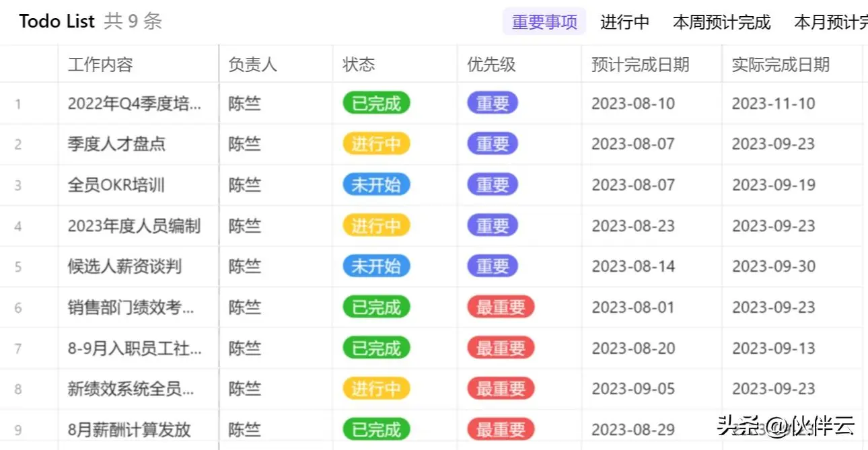
Task: Click the blue 未开始 badge for 全员OKR培训
Action: (375, 184)
